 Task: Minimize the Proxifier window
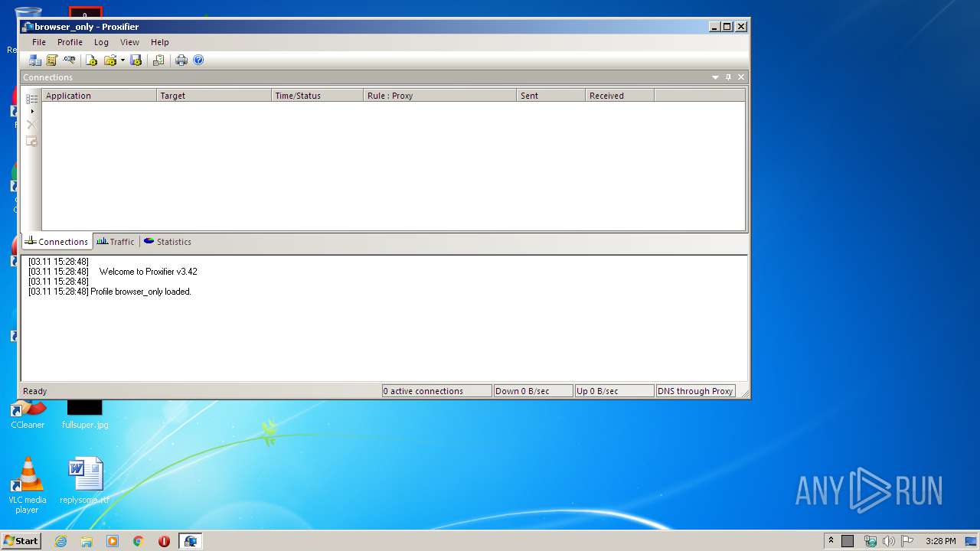714,27
